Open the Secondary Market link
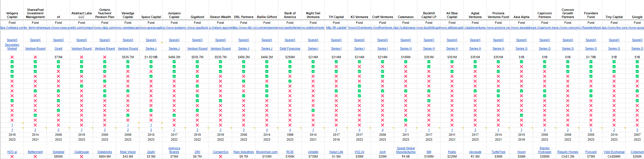This screenshot has height=159, width=644. tap(12, 47)
